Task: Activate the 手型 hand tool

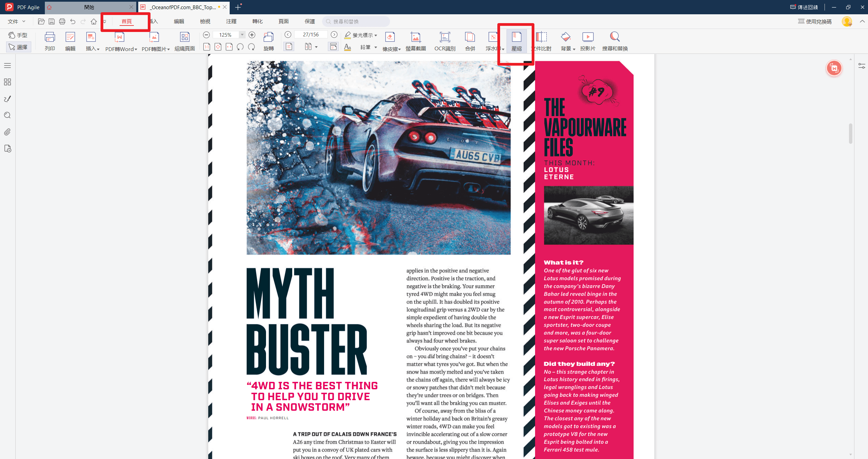Action: coord(18,35)
